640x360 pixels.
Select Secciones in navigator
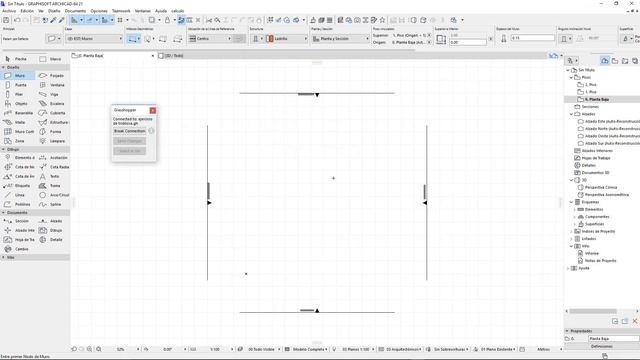[x=587, y=107]
